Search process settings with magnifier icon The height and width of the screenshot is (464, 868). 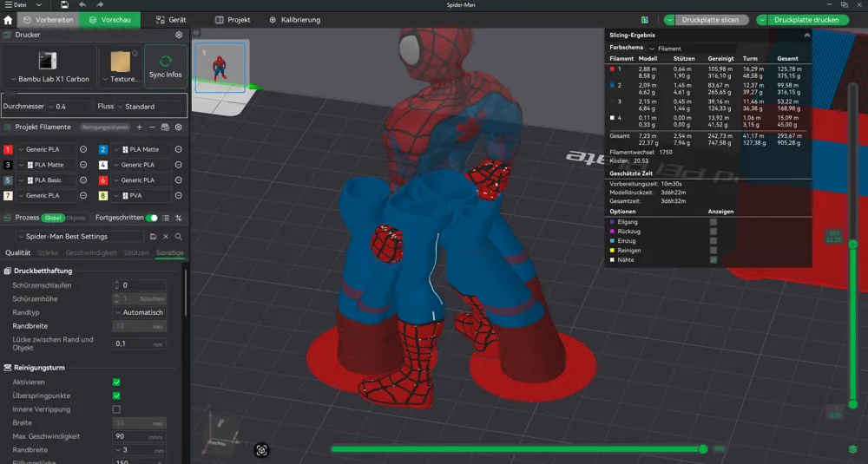click(x=178, y=237)
